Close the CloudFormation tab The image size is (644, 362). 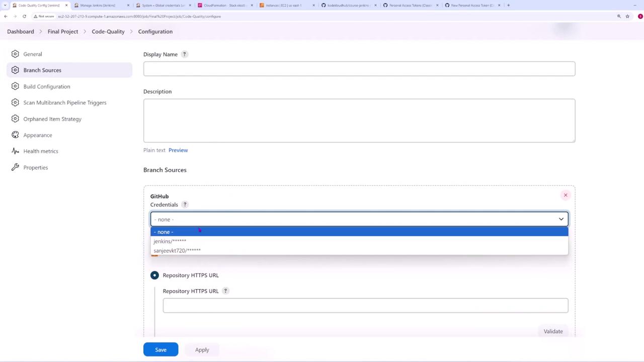(252, 5)
